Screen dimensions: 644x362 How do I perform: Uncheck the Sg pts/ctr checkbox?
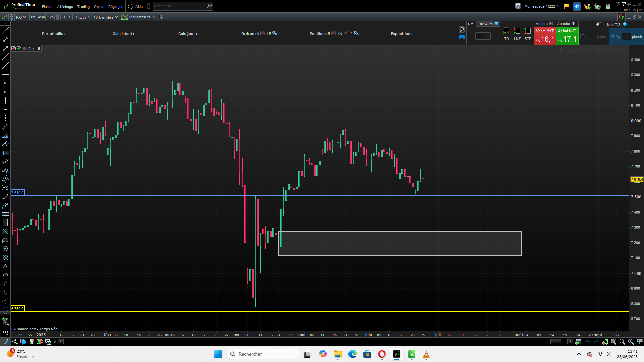click(x=613, y=37)
